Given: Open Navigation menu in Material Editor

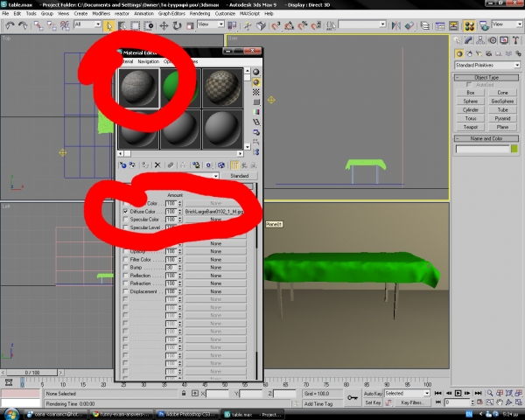Looking at the screenshot, I should point(149,61).
